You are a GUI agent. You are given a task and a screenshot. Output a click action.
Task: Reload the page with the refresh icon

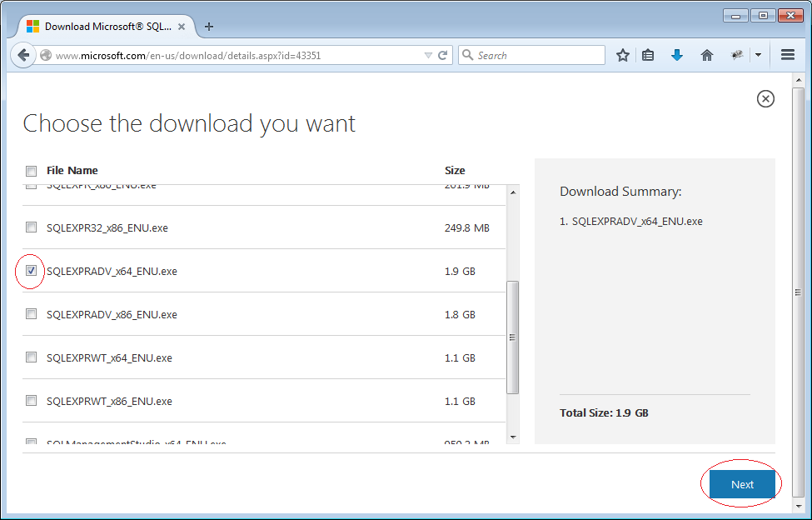(x=443, y=56)
